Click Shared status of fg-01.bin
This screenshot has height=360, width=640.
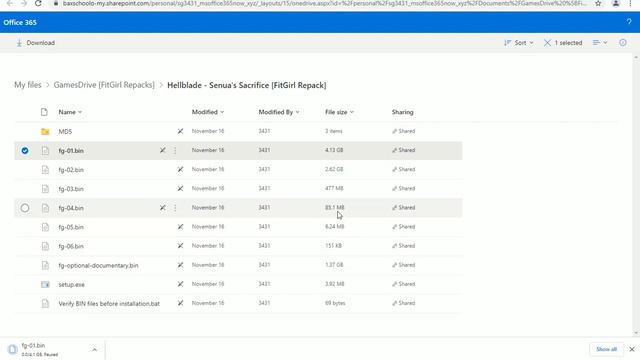(x=404, y=150)
